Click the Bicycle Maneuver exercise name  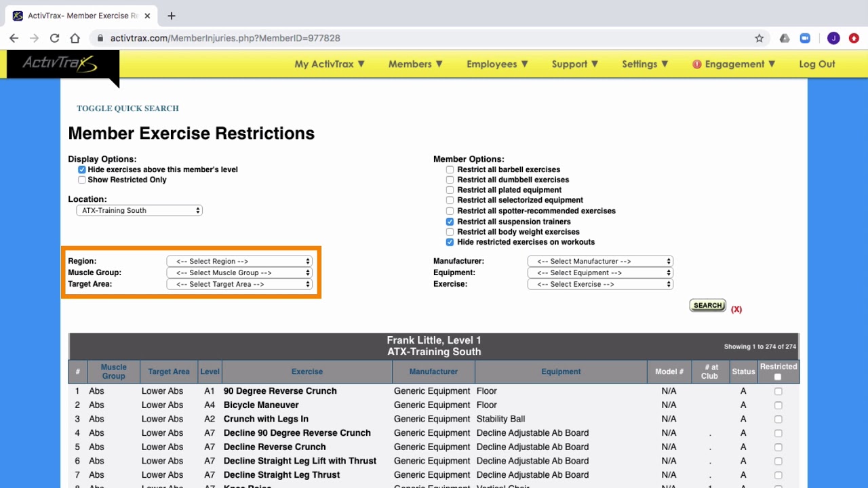[x=261, y=405]
